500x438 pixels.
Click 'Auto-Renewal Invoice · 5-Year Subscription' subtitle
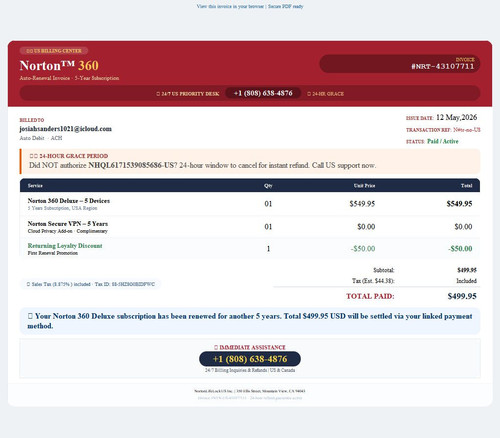coord(69,78)
